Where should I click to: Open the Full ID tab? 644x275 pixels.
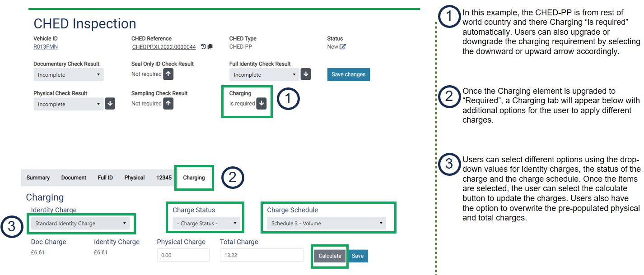coord(105,178)
